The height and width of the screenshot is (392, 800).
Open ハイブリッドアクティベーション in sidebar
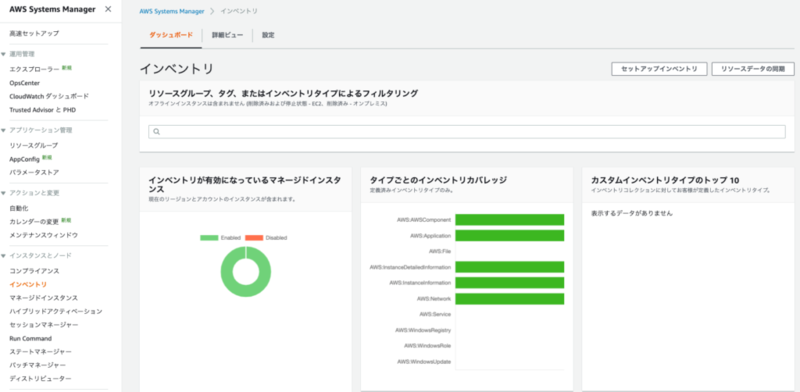(56, 311)
